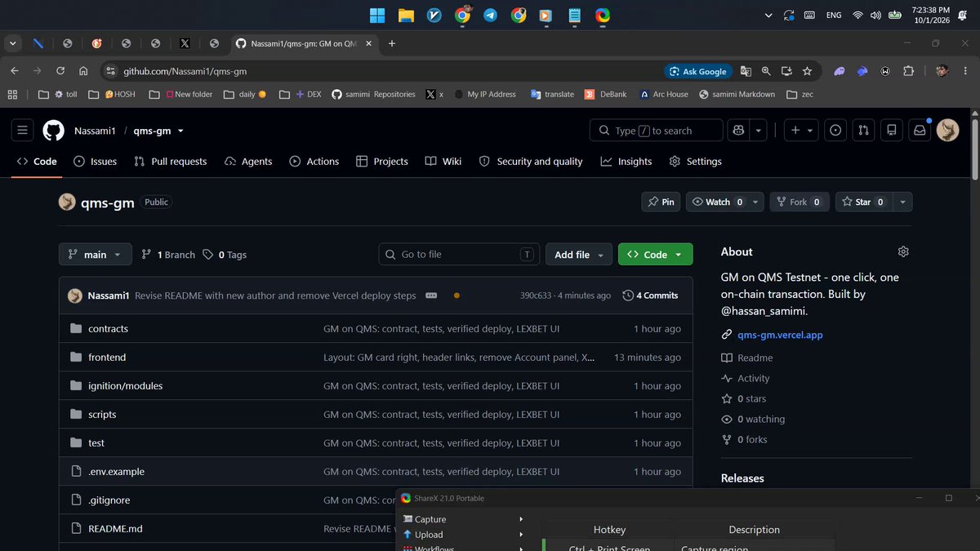Screen dimensions: 980x551
Task: Star the qms-gm repository
Action: 862,202
